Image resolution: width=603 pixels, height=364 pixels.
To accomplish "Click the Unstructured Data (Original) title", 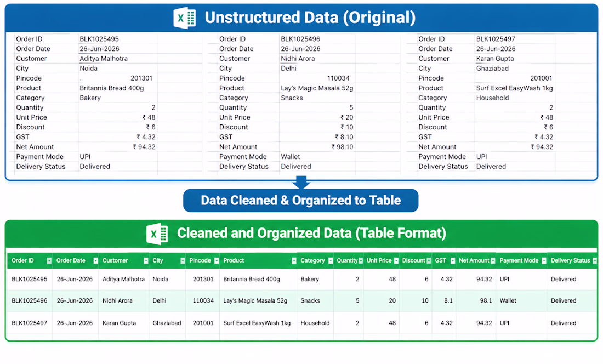I will pyautogui.click(x=310, y=18).
